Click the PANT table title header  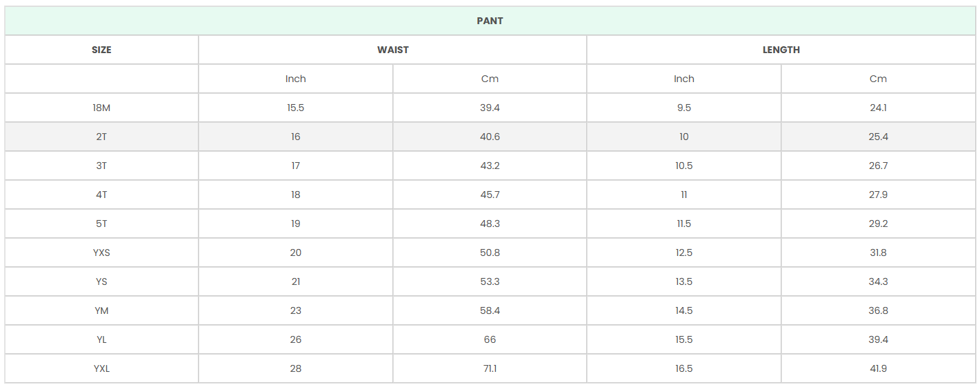[x=490, y=21]
